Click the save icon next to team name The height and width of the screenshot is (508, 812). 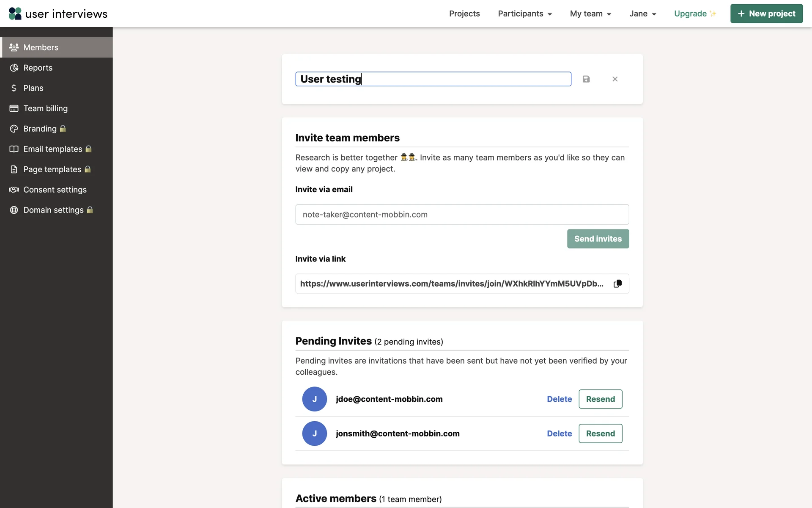(586, 79)
